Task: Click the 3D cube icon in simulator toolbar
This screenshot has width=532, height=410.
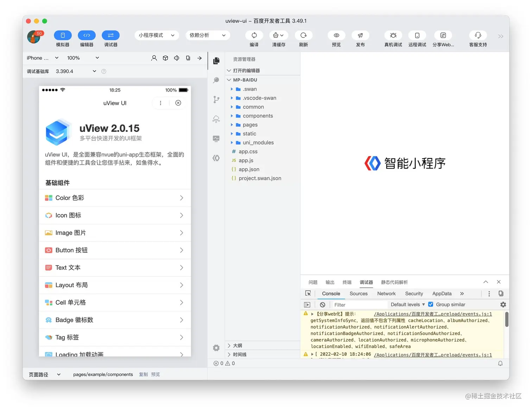Action: 165,58
